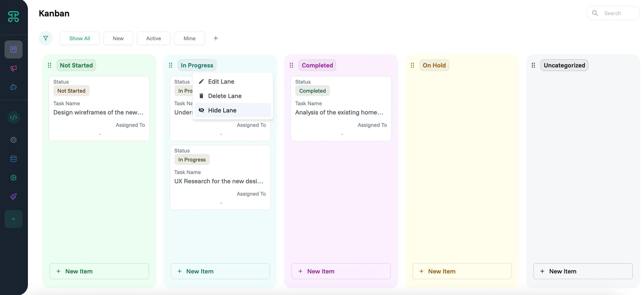This screenshot has width=644, height=295.
Task: Click New Item in Uncategorized lane
Action: pos(583,271)
